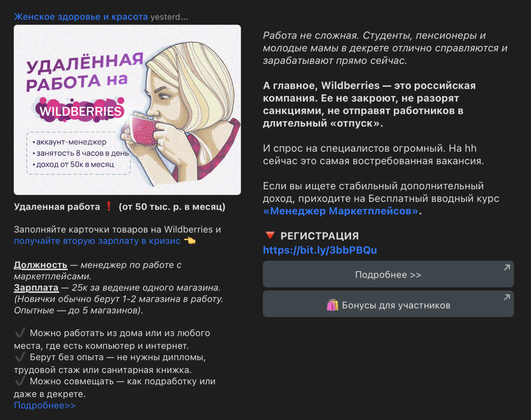This screenshot has width=531, height=420.
Task: Click the check mark beside Берут без опыта
Action: (x=20, y=357)
